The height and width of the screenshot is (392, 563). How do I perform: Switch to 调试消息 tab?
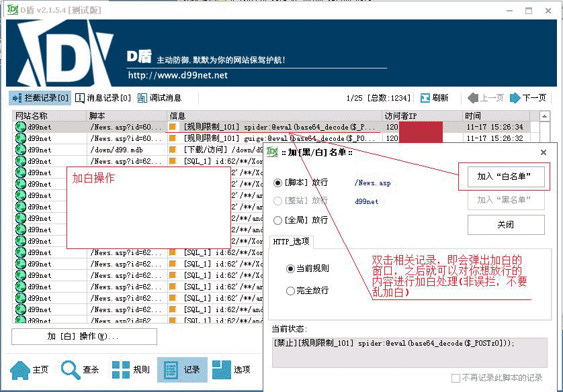[159, 98]
